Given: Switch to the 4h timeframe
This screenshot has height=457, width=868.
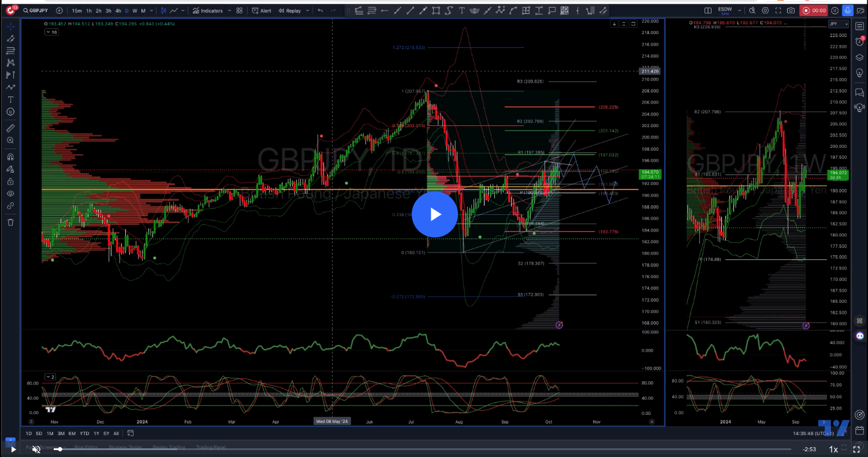Looking at the screenshot, I should (x=118, y=10).
